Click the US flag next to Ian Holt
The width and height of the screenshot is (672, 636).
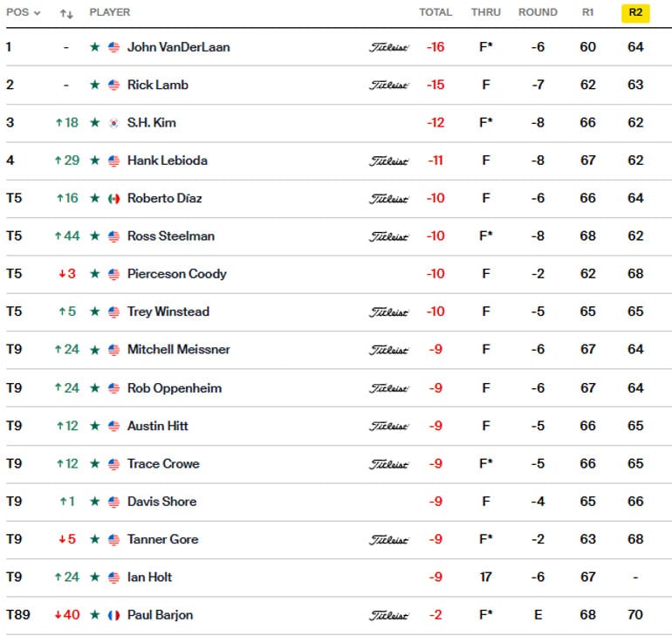(x=113, y=578)
